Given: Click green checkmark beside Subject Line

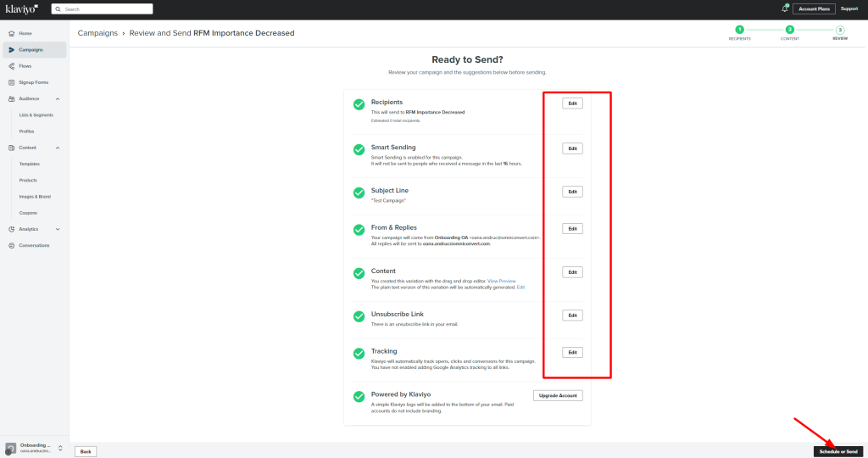Looking at the screenshot, I should click(x=359, y=193).
